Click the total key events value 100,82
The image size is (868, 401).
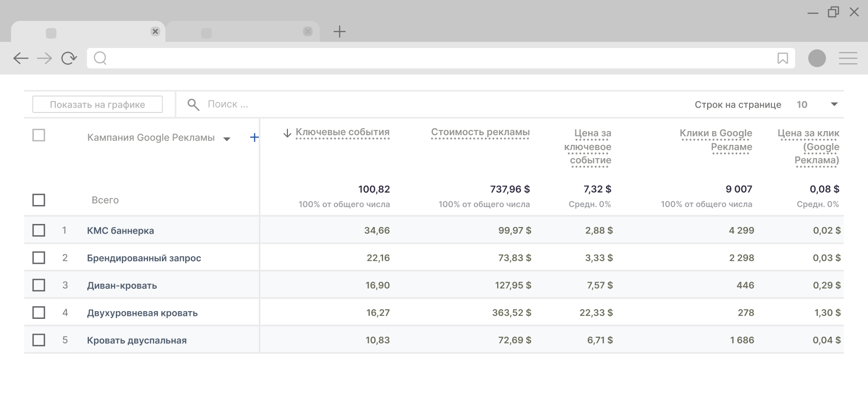coord(374,189)
